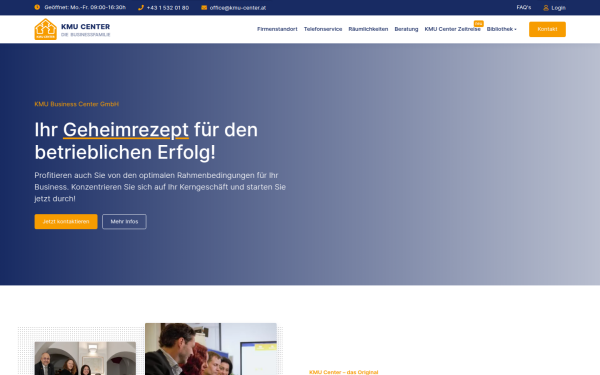Click the Jetzt kontaktieren button
The width and height of the screenshot is (600, 375).
[66, 222]
